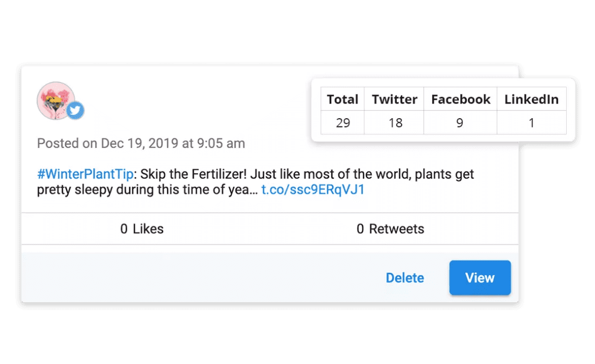Select the Twitter column header

(x=394, y=99)
